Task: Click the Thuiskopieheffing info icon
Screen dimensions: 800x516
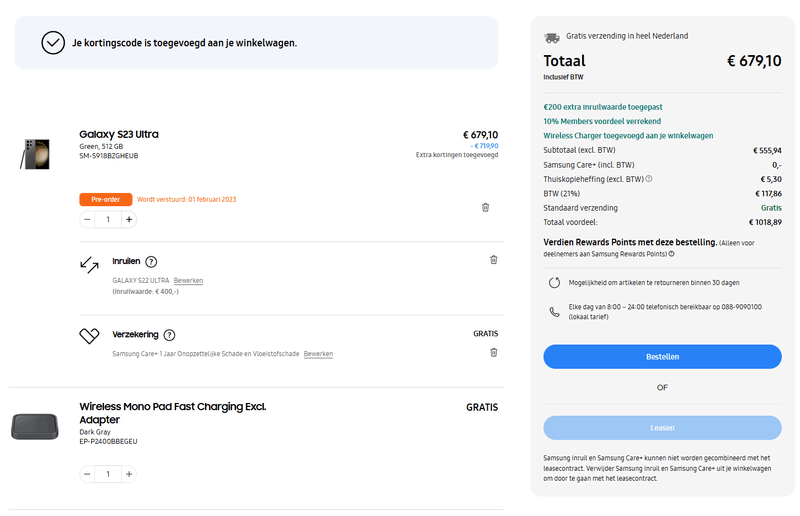Action: coord(649,179)
